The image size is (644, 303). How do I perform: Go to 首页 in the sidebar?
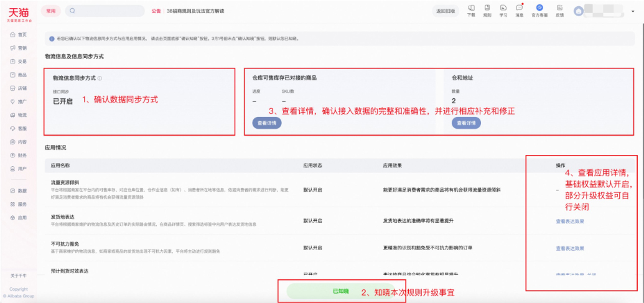(x=19, y=34)
